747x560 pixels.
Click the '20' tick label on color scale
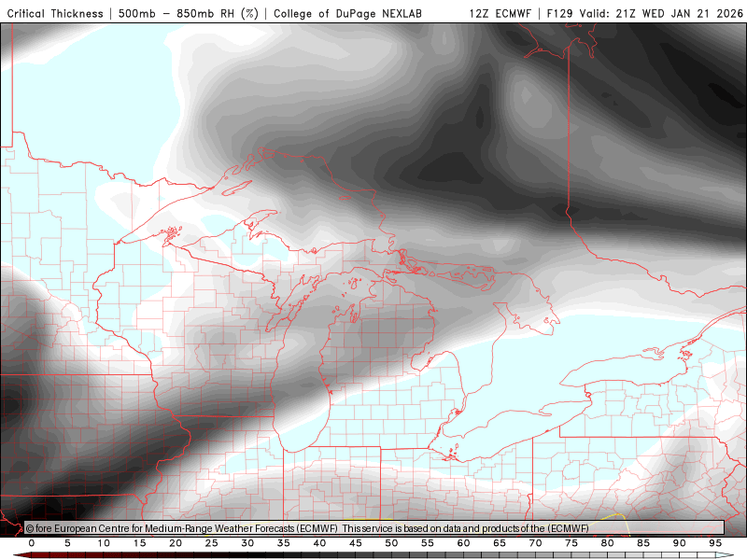pyautogui.click(x=176, y=543)
